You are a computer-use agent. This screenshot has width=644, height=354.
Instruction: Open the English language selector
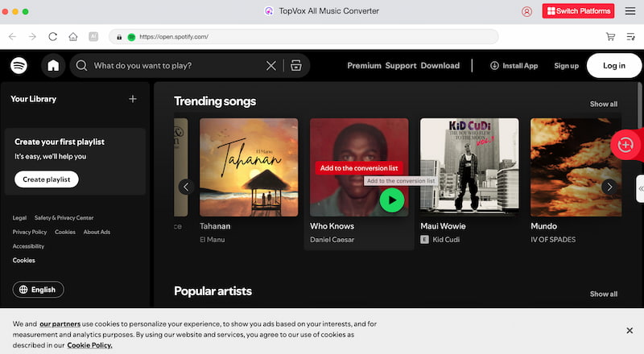click(38, 290)
